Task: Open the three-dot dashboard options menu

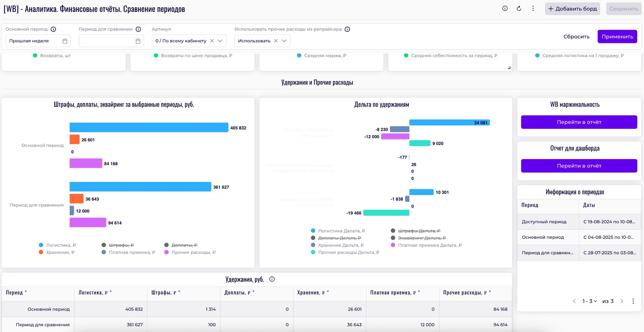Action: [533, 9]
